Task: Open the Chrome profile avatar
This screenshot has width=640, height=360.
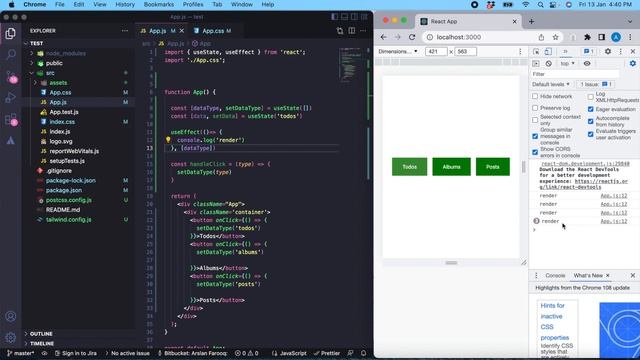Action: click(616, 37)
